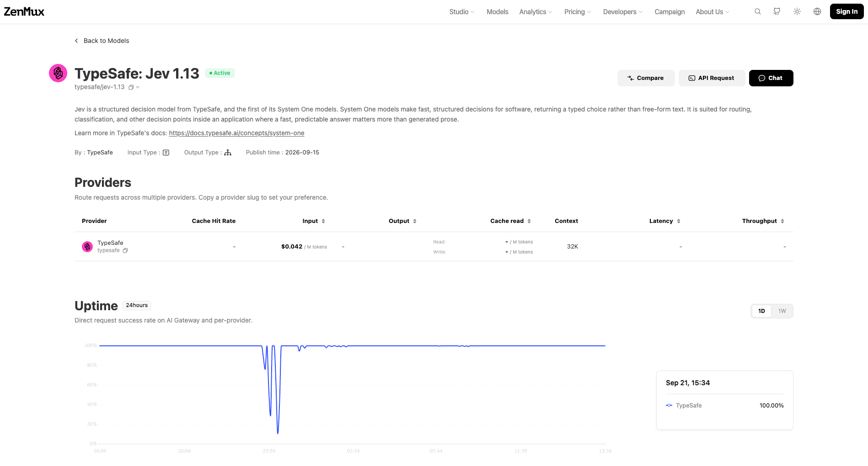Click the TypeSafe: Jev 1.13 heading
The width and height of the screenshot is (868, 466).
coord(137,74)
